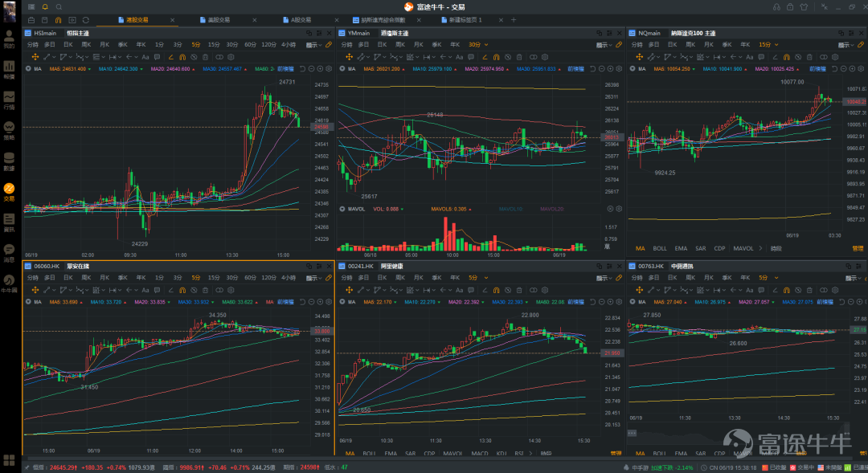
Task: Open the 交易 trade section in sidebar
Action: 9,192
